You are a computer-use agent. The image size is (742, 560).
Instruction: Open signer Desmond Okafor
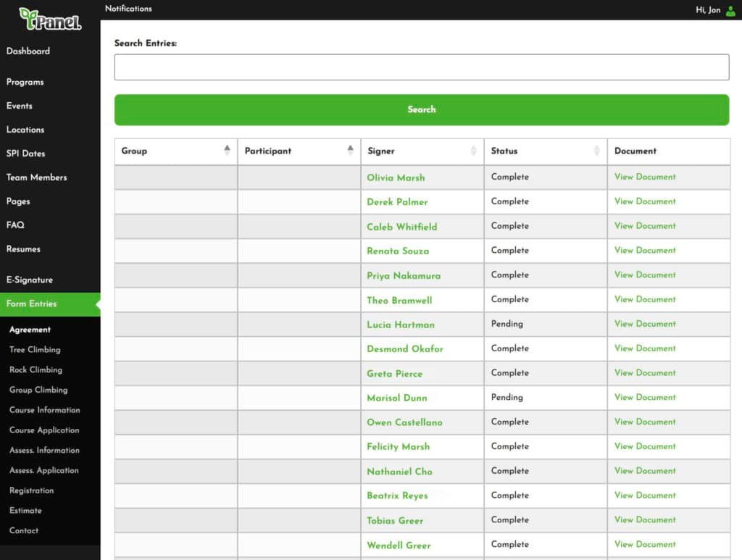point(405,349)
